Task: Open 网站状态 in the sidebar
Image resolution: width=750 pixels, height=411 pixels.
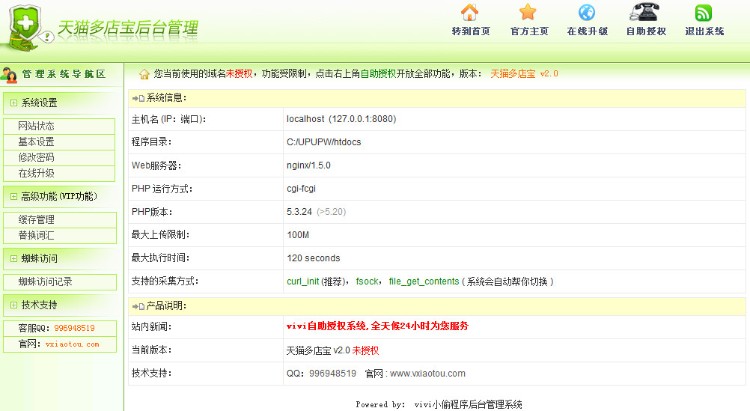Action: point(36,126)
